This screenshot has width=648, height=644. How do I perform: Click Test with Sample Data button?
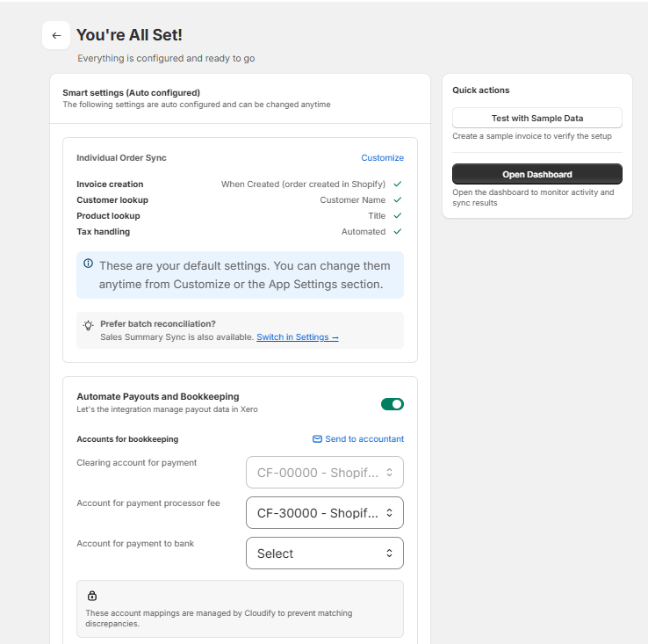tap(536, 119)
